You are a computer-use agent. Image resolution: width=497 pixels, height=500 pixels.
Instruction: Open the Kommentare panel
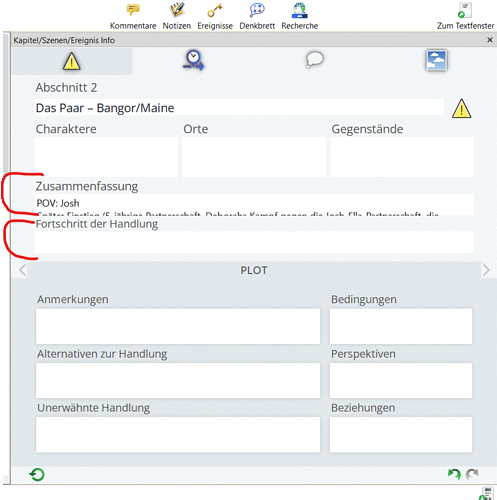(x=133, y=16)
